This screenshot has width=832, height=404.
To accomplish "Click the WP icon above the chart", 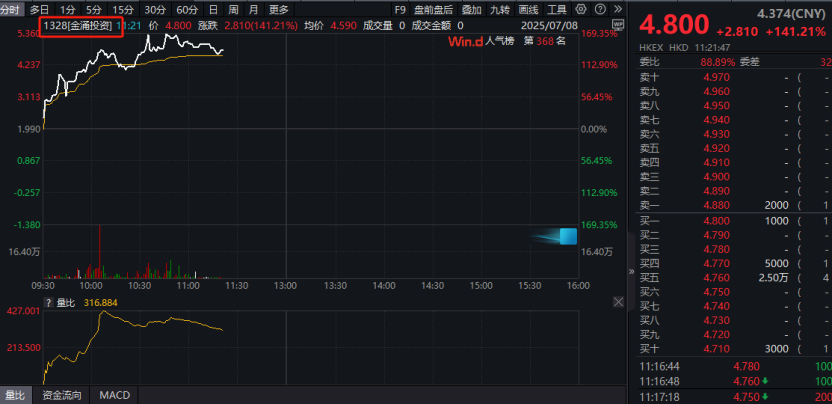I will (x=618, y=24).
